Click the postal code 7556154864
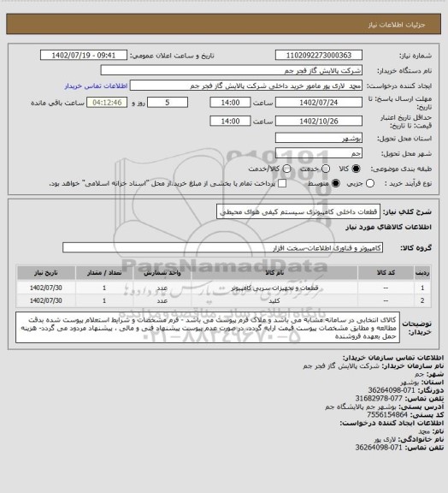 point(387,415)
